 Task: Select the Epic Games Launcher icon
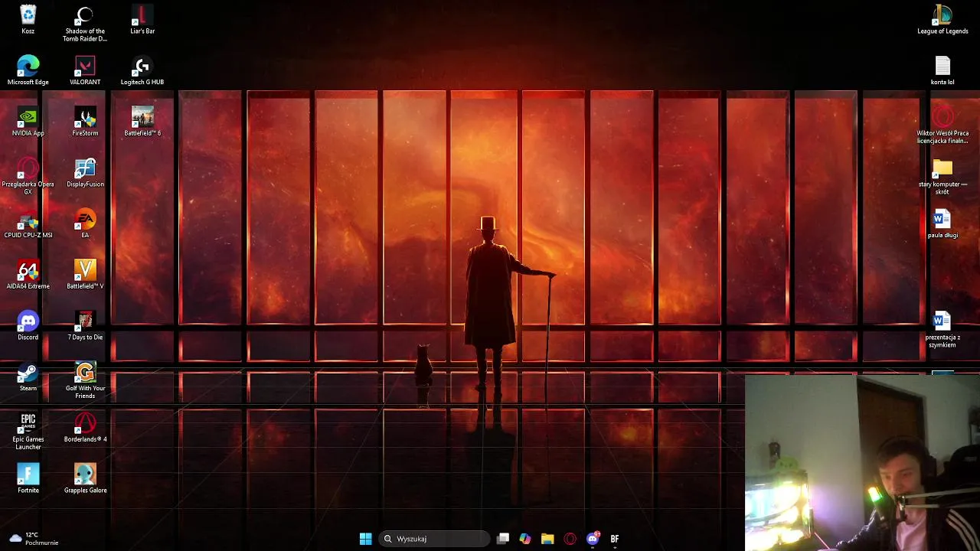click(x=28, y=432)
